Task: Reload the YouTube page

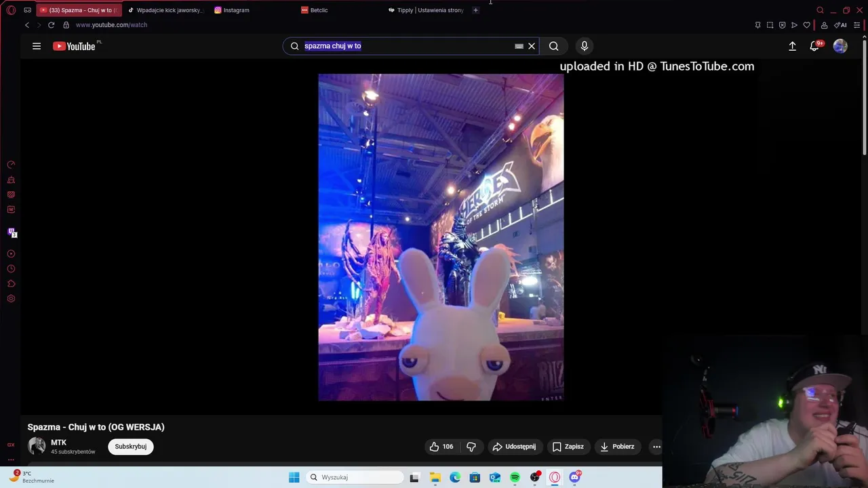Action: (51, 25)
